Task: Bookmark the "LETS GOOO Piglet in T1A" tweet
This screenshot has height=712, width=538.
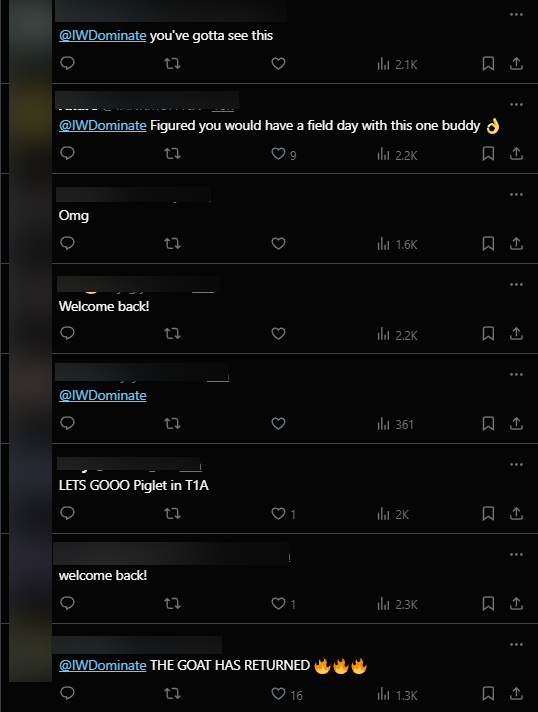Action: tap(488, 514)
